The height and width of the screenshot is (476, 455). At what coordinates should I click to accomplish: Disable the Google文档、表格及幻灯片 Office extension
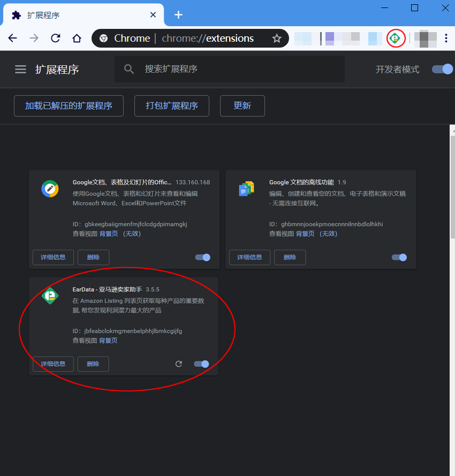pyautogui.click(x=202, y=257)
